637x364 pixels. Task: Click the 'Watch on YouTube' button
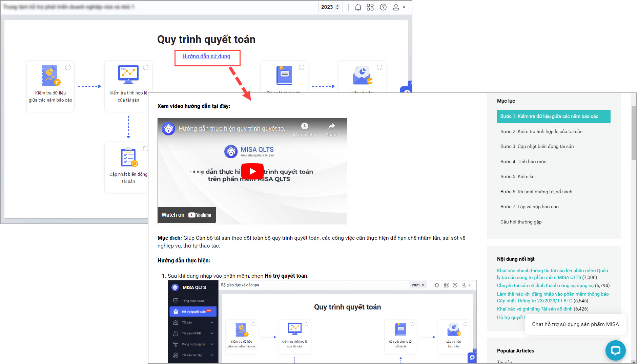186,215
